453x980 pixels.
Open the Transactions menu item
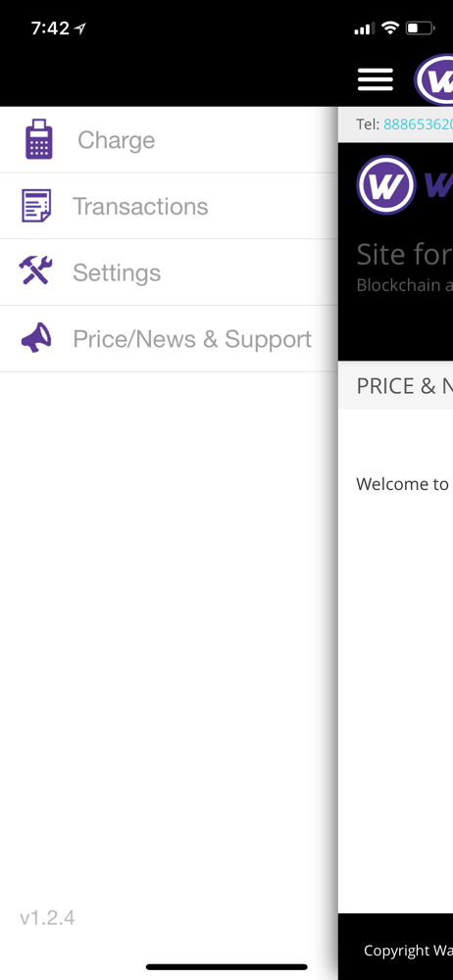pos(169,206)
